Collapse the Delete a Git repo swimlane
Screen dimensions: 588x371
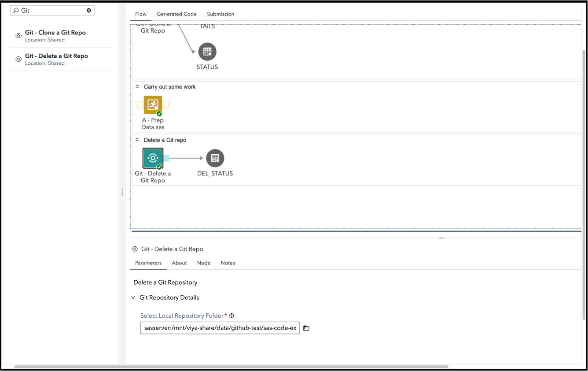click(x=137, y=140)
